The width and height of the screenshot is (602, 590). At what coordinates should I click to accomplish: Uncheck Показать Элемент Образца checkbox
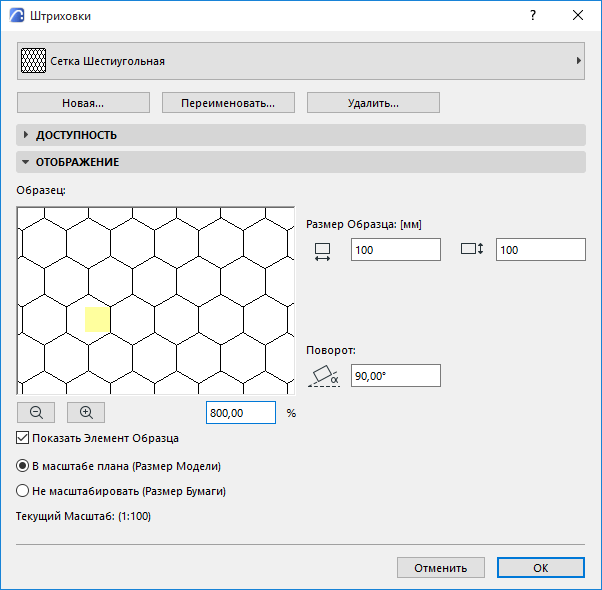point(22,438)
